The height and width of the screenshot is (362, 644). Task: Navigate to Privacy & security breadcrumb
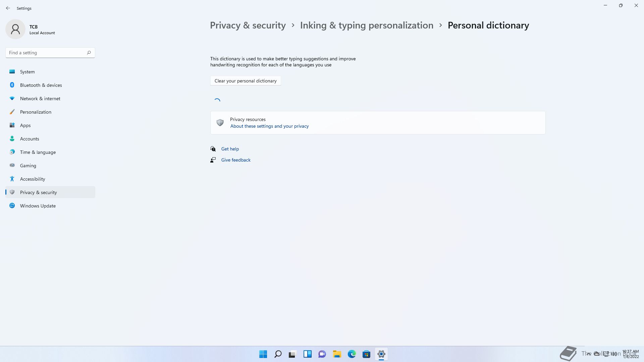point(248,25)
